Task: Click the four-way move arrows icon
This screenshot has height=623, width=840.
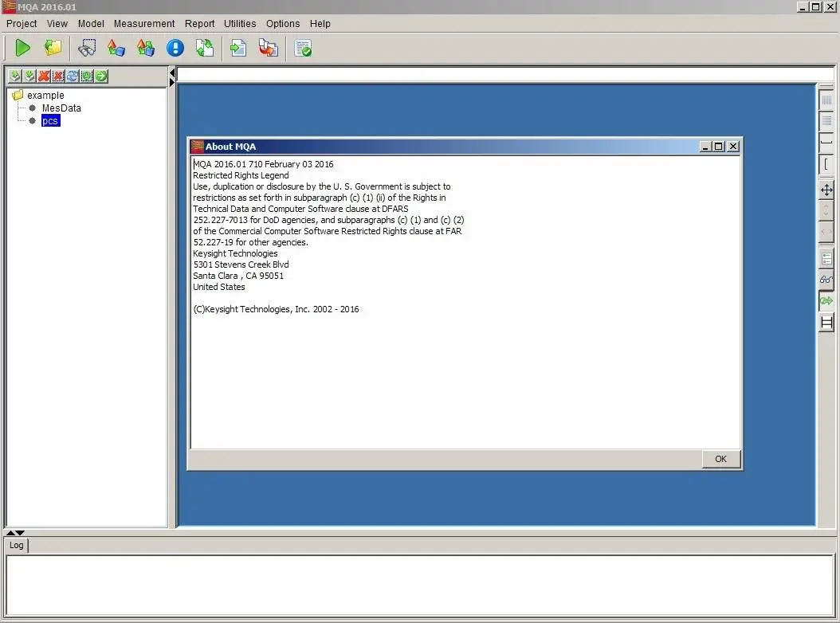Action: 826,190
